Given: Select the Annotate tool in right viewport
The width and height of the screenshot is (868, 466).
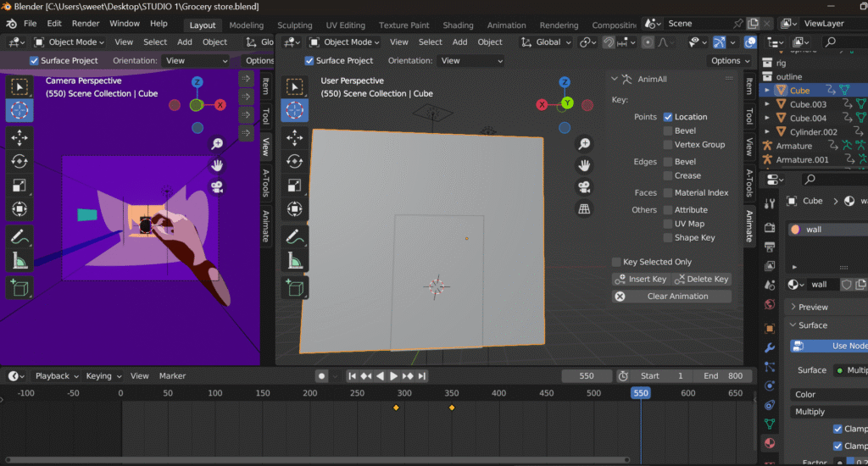Looking at the screenshot, I should point(295,237).
